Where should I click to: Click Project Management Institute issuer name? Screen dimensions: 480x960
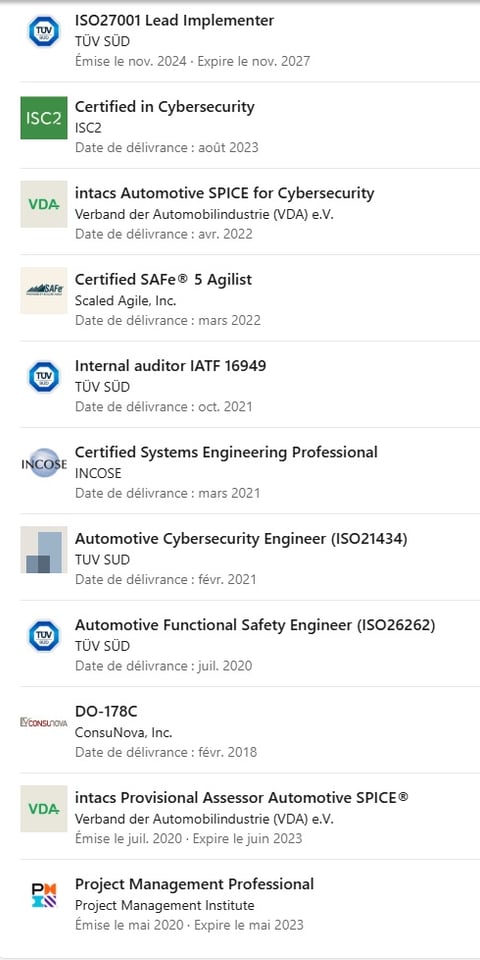coord(165,906)
